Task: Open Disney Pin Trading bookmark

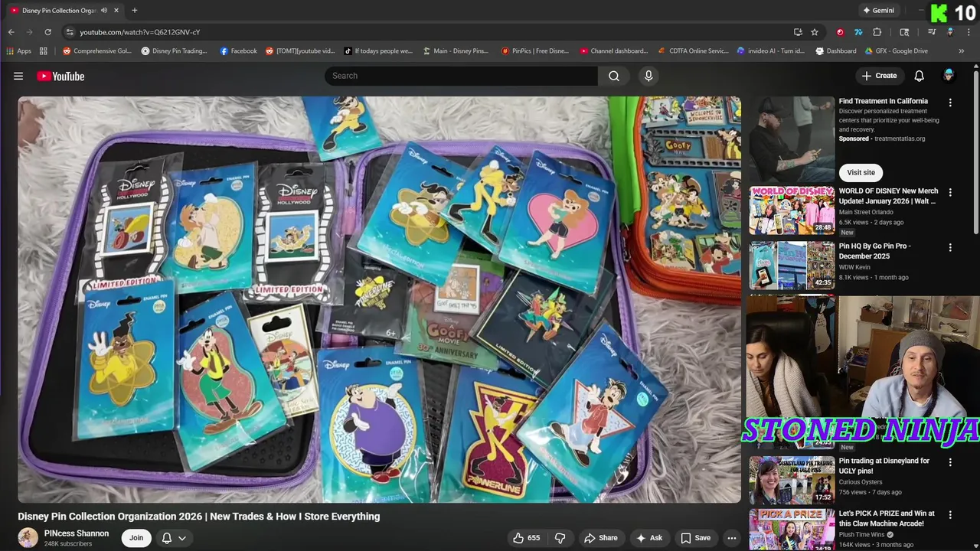Action: [174, 51]
